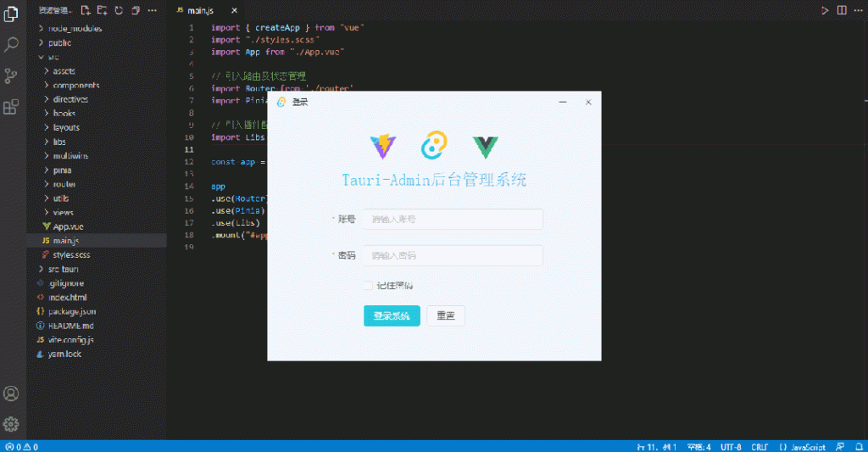Image resolution: width=868 pixels, height=452 pixels.
Task: Open explorer More Actions ellipsis
Action: pyautogui.click(x=153, y=10)
